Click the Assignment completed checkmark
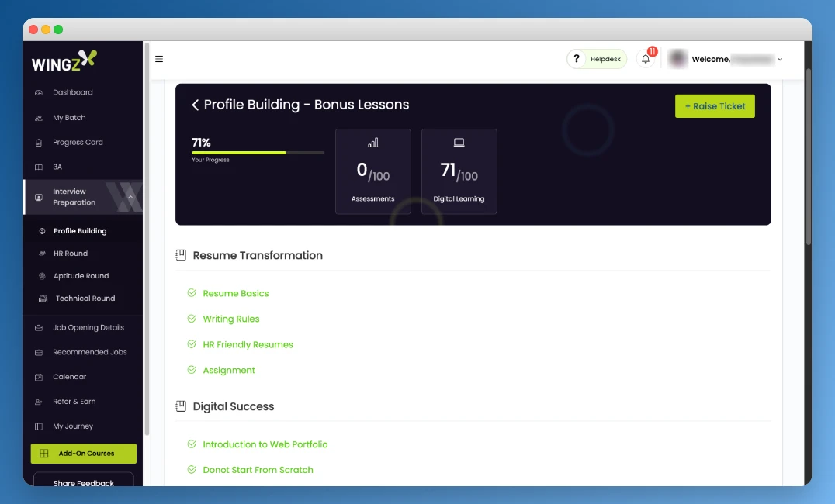This screenshot has height=504, width=835. click(x=192, y=370)
